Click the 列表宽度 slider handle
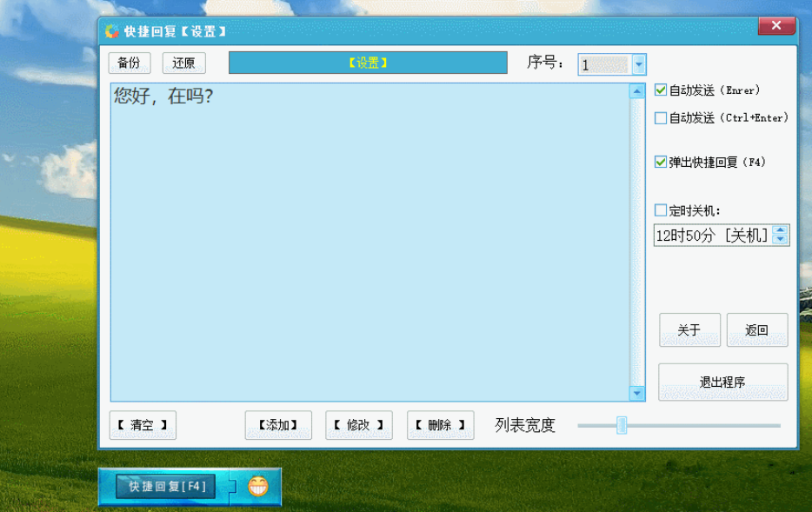Screen dimensions: 812x512 click(622, 425)
